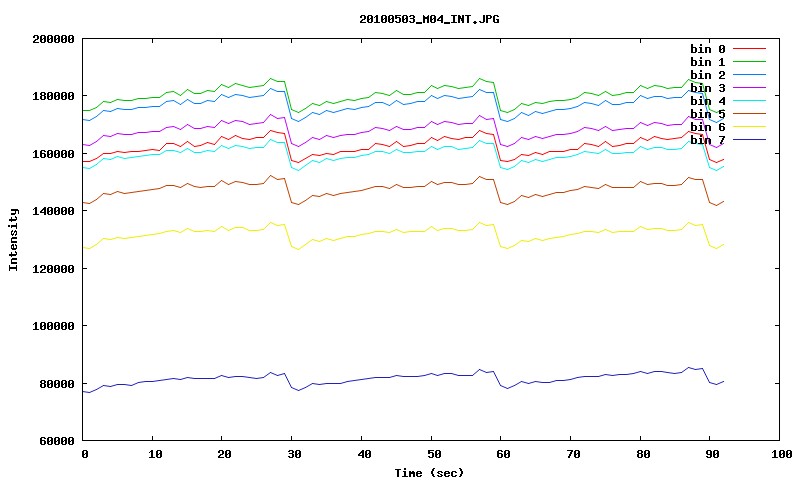Click the 10 x-axis tick label
The image size is (800, 480).
155,454
